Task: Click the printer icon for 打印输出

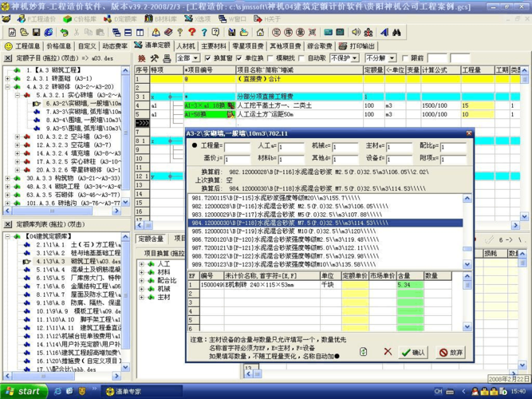Action: pyautogui.click(x=344, y=46)
